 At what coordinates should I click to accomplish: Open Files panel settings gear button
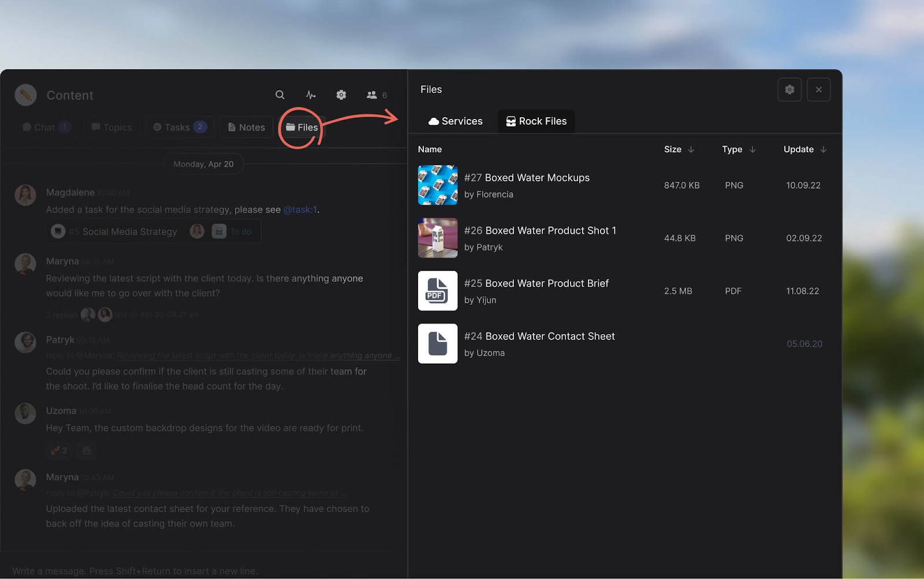point(789,89)
